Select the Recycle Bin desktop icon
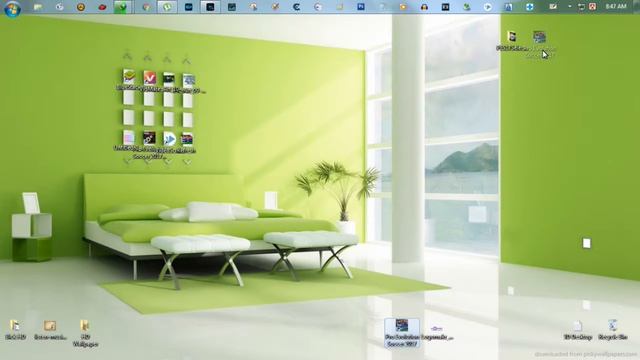 [x=612, y=330]
